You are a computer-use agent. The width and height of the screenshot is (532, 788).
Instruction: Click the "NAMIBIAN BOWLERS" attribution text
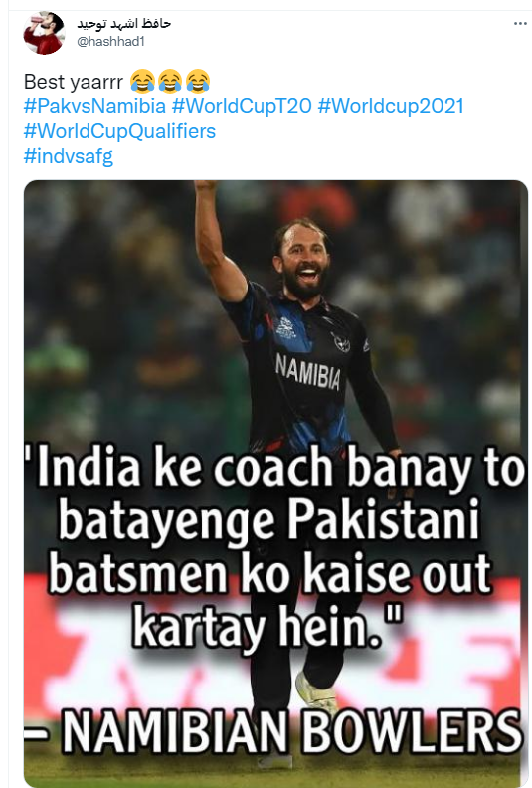pyautogui.click(x=291, y=729)
